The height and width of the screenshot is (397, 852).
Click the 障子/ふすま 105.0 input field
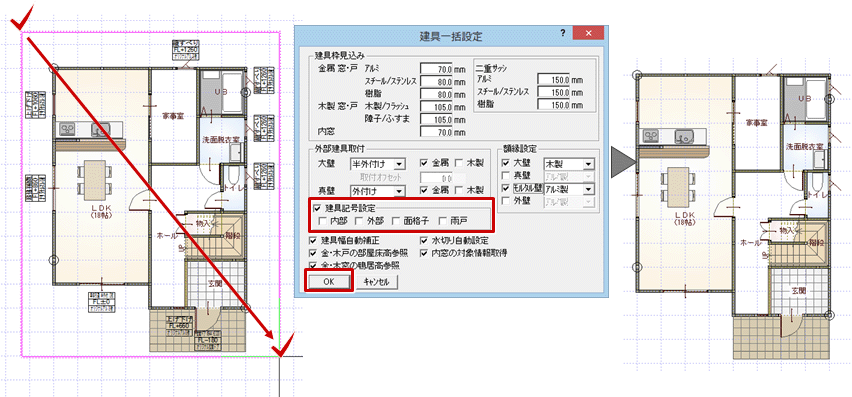pos(436,119)
